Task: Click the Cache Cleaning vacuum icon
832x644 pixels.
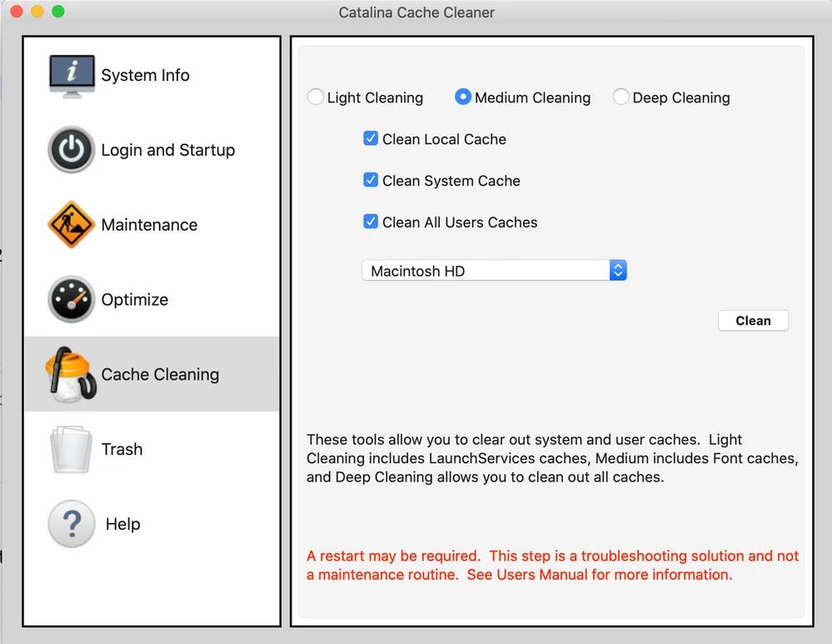Action: [x=71, y=374]
